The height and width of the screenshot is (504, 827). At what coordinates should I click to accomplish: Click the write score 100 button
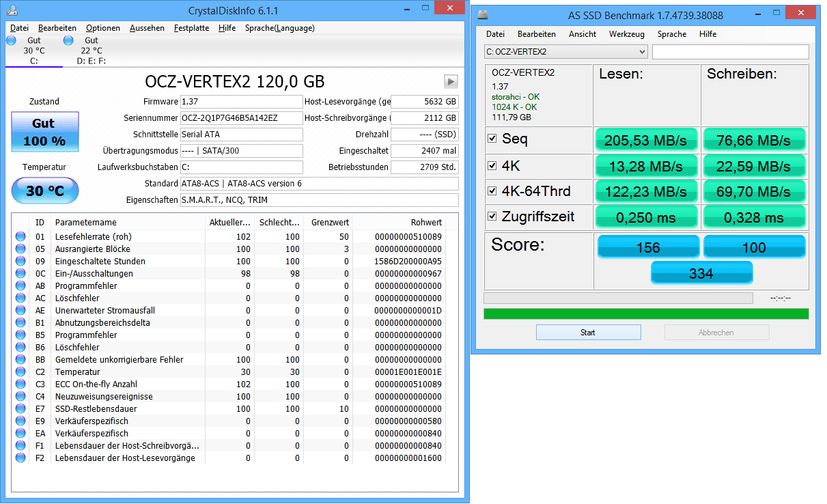(x=754, y=247)
